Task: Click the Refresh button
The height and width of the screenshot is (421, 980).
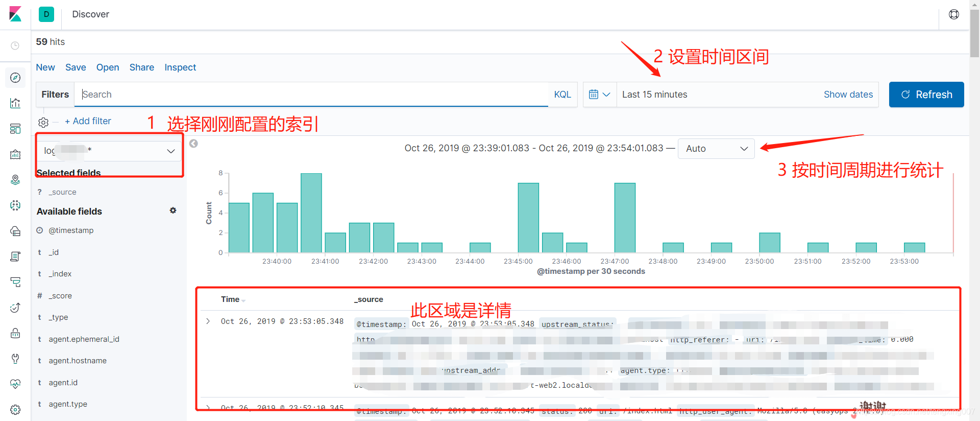Action: tap(926, 95)
